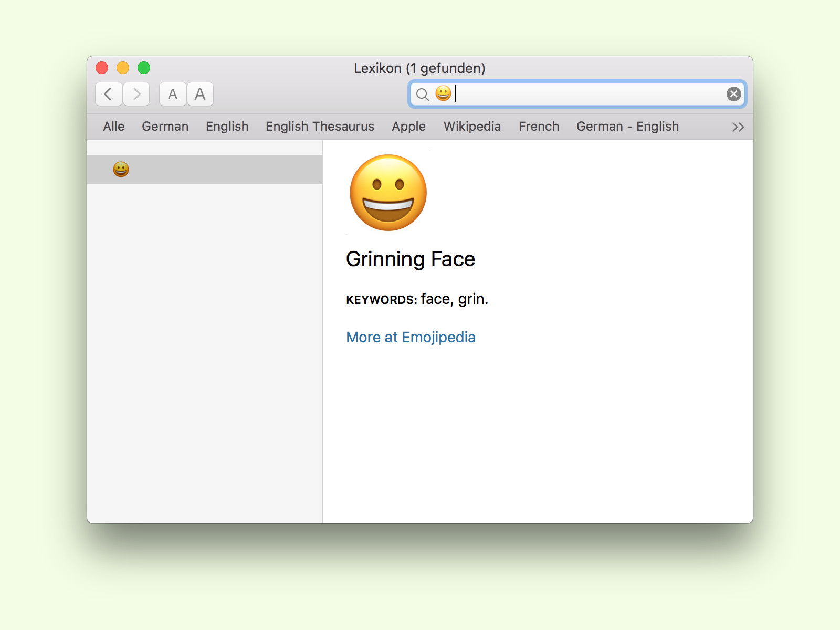Click the window title Lexikon (1 gefunden)
Viewport: 840px width, 630px height.
point(419,68)
